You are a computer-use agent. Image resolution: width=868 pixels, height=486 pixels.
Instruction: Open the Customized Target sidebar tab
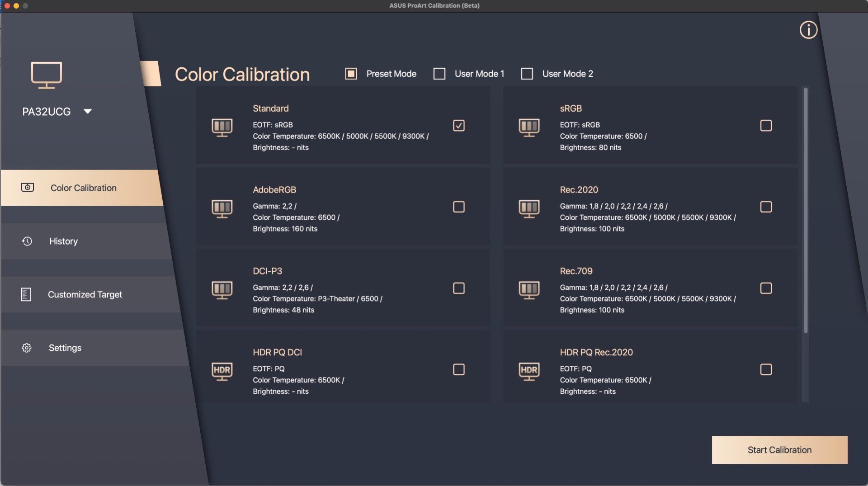[90, 294]
